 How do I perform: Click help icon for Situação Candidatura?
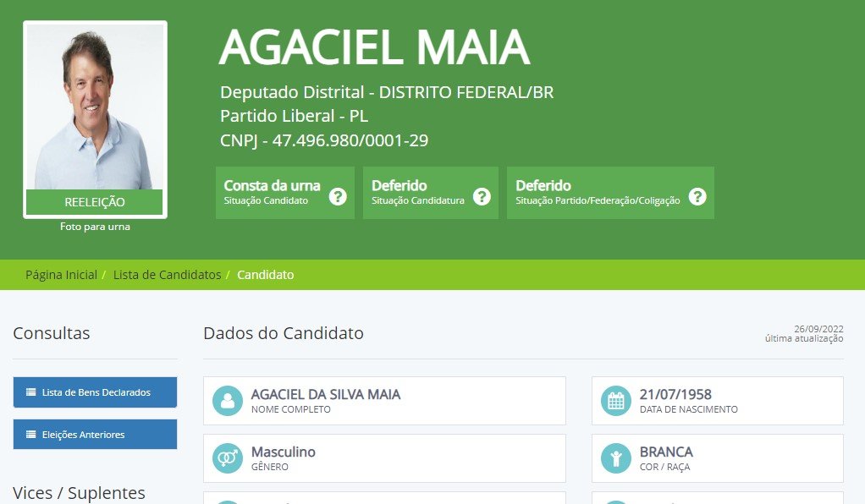pos(482,196)
